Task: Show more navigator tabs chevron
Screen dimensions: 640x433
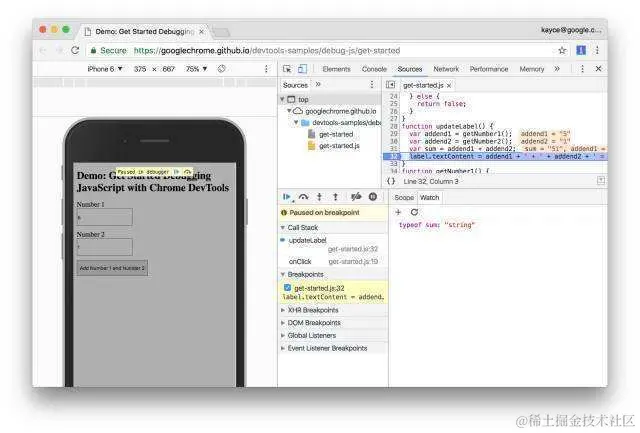Action: click(318, 84)
